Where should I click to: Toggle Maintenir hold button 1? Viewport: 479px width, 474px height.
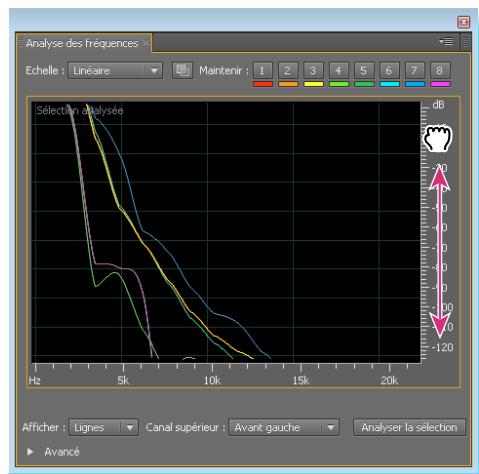click(263, 70)
